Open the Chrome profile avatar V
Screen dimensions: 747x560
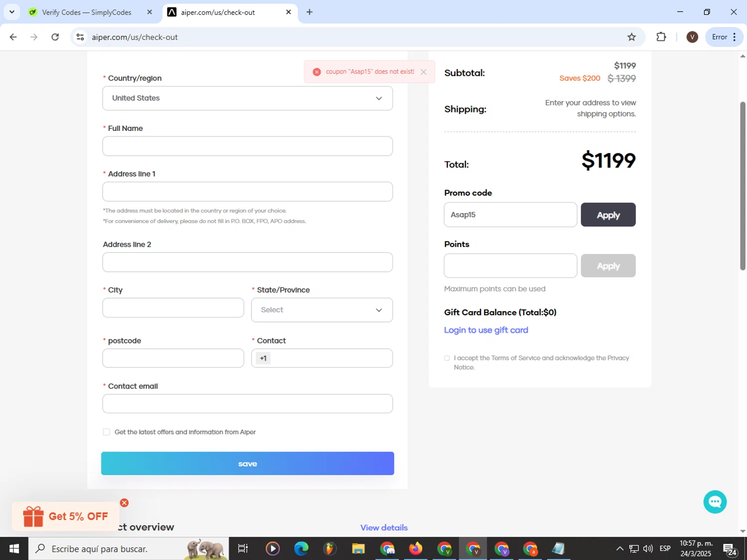coord(692,37)
